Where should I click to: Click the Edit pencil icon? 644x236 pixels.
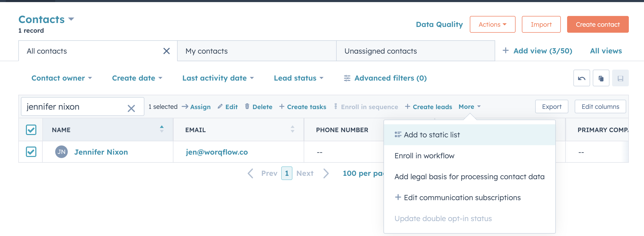coord(220,106)
